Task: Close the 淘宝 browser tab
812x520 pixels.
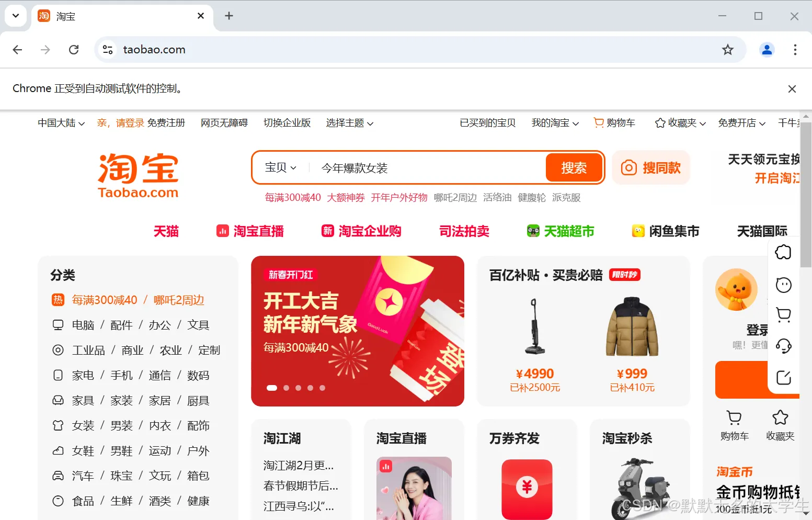Action: 201,16
